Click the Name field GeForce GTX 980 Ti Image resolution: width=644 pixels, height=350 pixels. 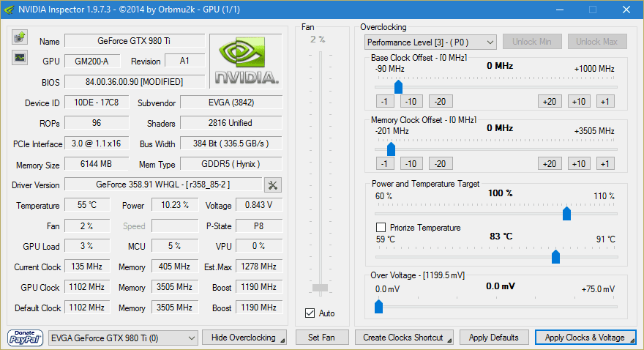(135, 41)
